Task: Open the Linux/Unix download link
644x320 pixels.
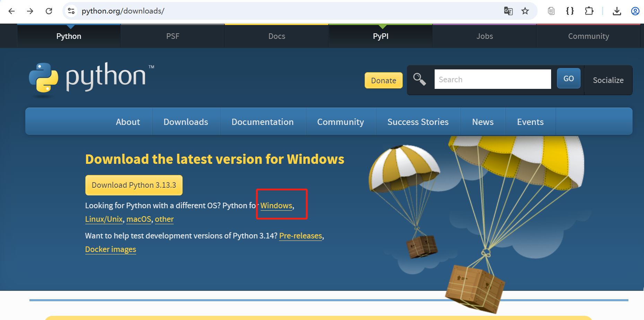Action: 104,219
